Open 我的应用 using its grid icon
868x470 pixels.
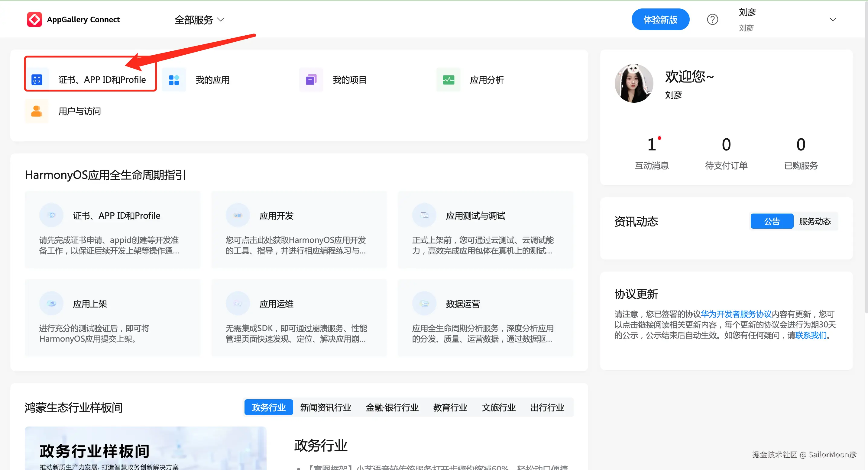(174, 79)
